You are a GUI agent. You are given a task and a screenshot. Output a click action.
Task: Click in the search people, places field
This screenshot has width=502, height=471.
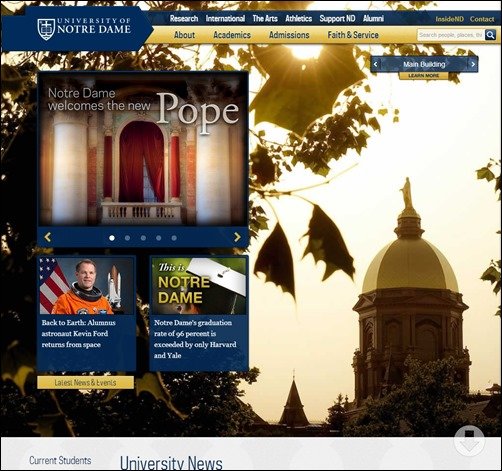click(451, 35)
